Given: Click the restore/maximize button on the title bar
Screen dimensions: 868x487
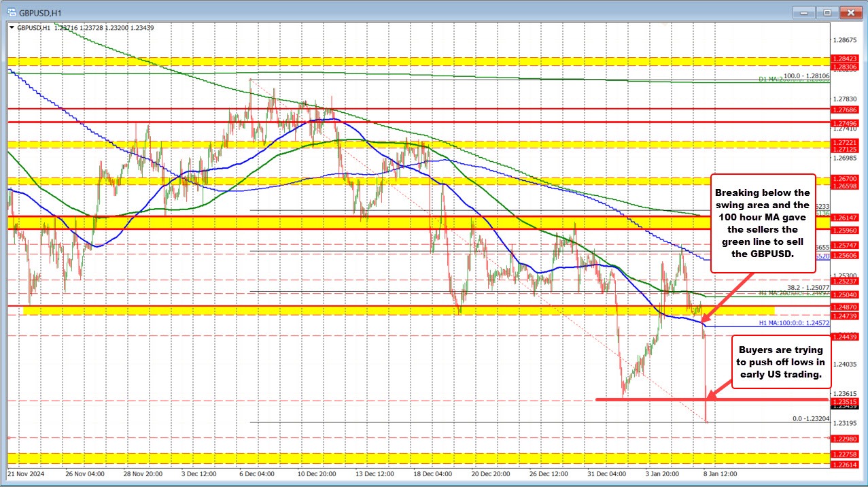Looking at the screenshot, I should (x=827, y=12).
